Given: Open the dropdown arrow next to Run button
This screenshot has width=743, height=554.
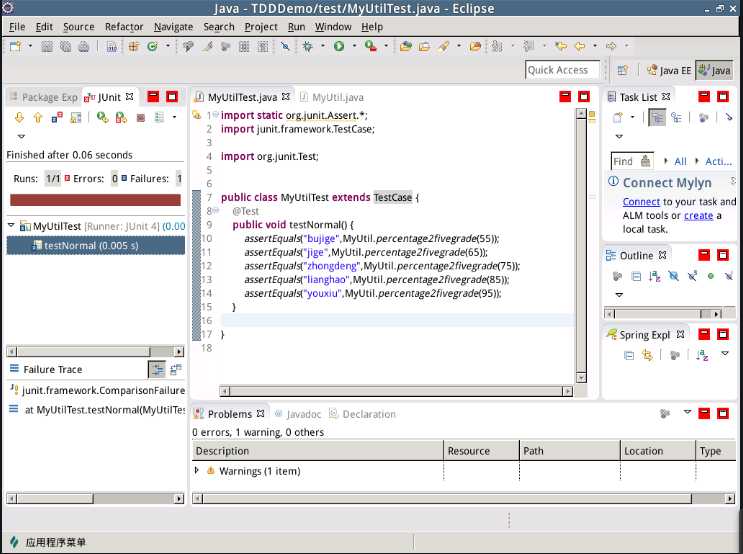Looking at the screenshot, I should pyautogui.click(x=354, y=46).
